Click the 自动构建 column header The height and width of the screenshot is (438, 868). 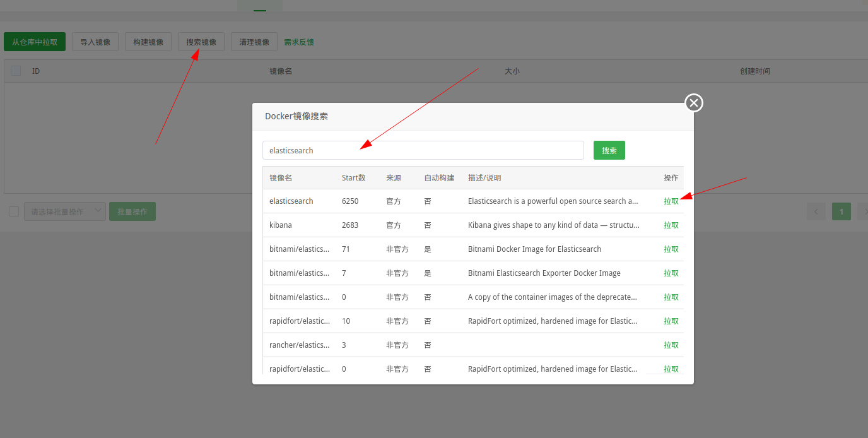click(439, 178)
